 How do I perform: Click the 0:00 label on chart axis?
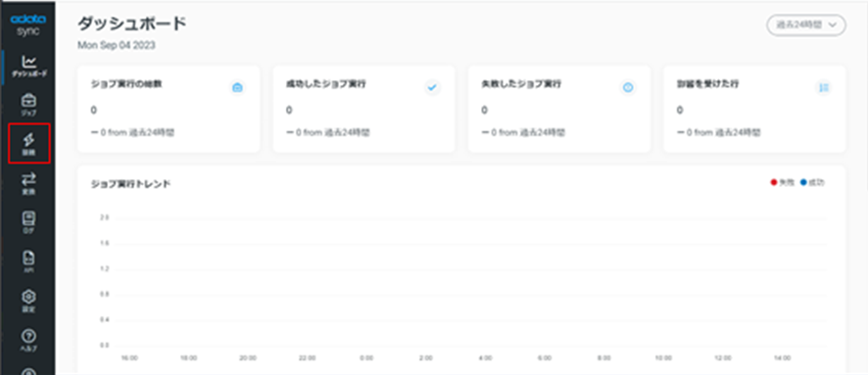pyautogui.click(x=365, y=358)
